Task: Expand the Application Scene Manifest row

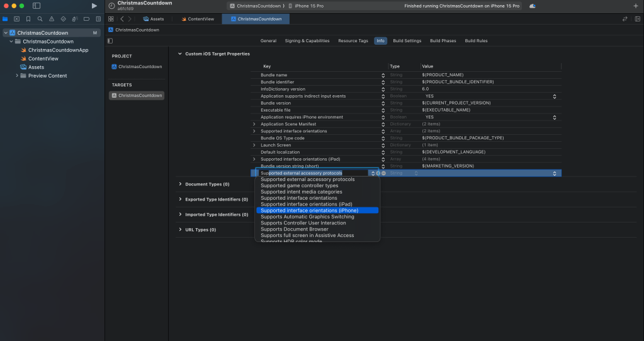Action: point(254,124)
